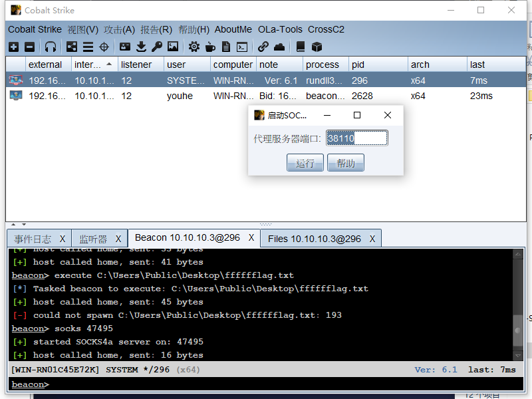Image resolution: width=532 pixels, height=399 pixels.
Task: Click the cube icon for About
Action: [317, 47]
